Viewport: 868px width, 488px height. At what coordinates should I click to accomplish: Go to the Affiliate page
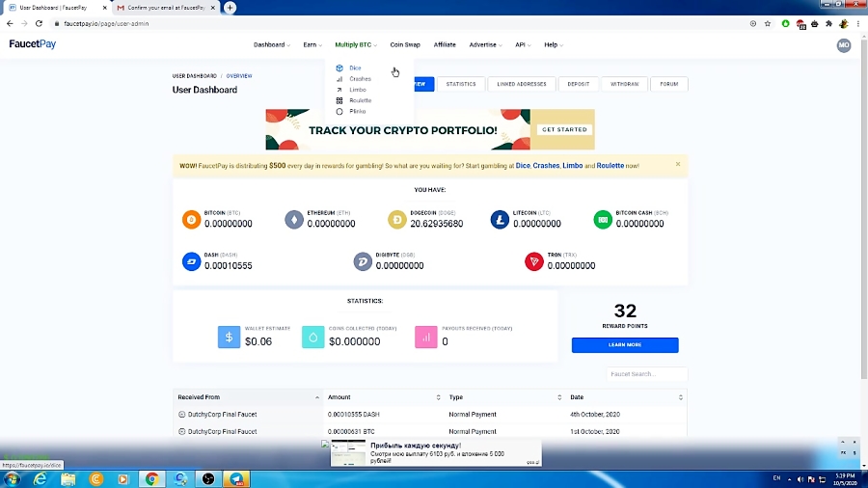[445, 44]
